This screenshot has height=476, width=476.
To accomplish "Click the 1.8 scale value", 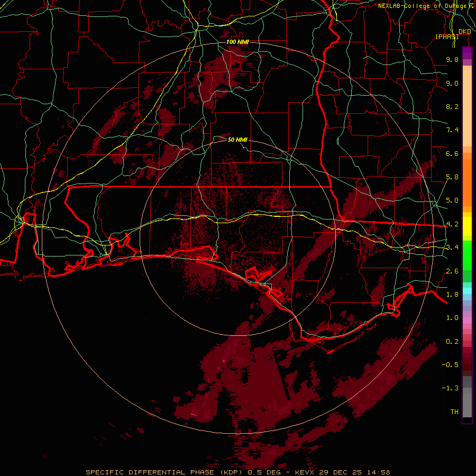I will (x=452, y=295).
